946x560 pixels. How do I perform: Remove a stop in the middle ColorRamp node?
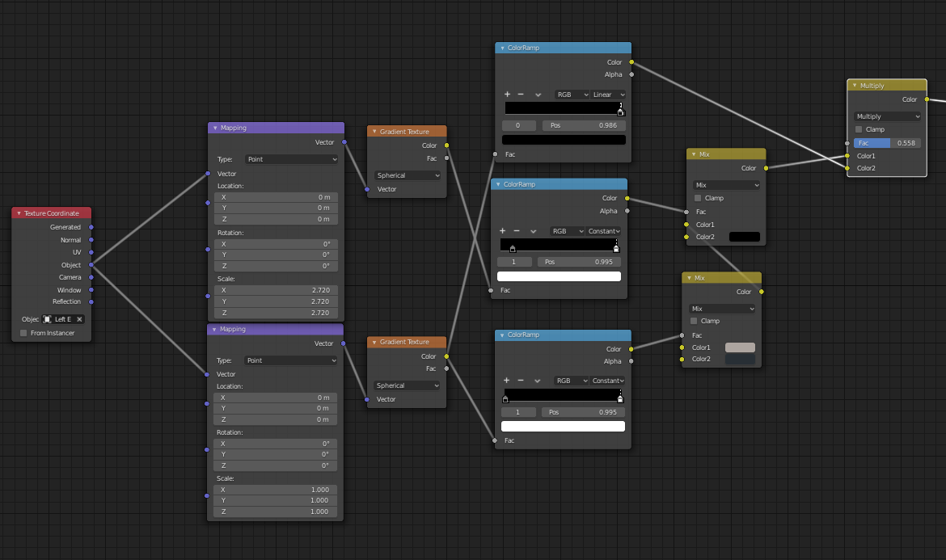(517, 231)
